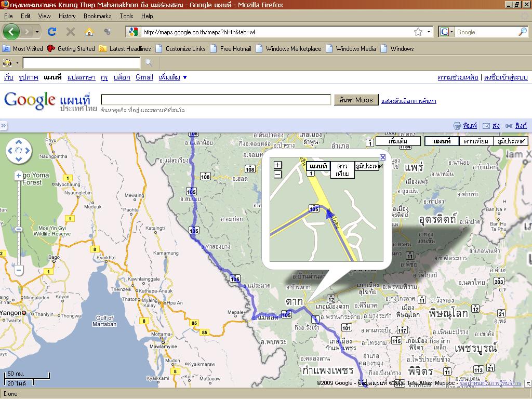The width and height of the screenshot is (532, 399).
Task: Click the smiley toolbar icon on second toolbar
Action: 7,63
